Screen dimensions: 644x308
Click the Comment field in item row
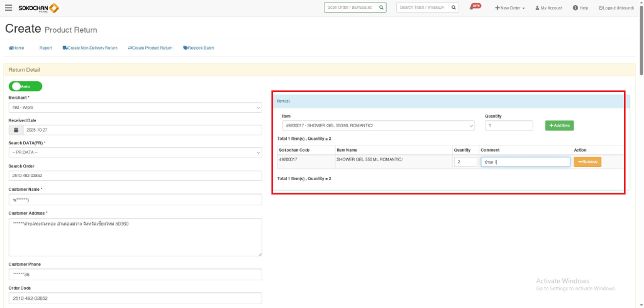tap(525, 162)
